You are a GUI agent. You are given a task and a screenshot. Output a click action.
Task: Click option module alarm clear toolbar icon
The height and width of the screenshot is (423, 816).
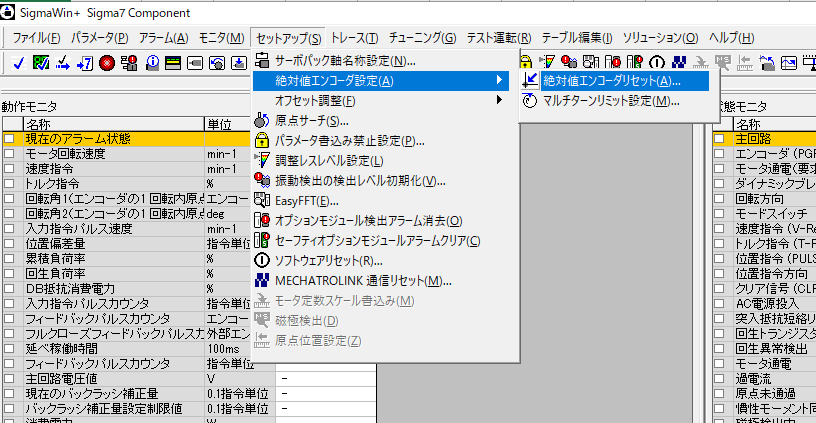point(613,62)
